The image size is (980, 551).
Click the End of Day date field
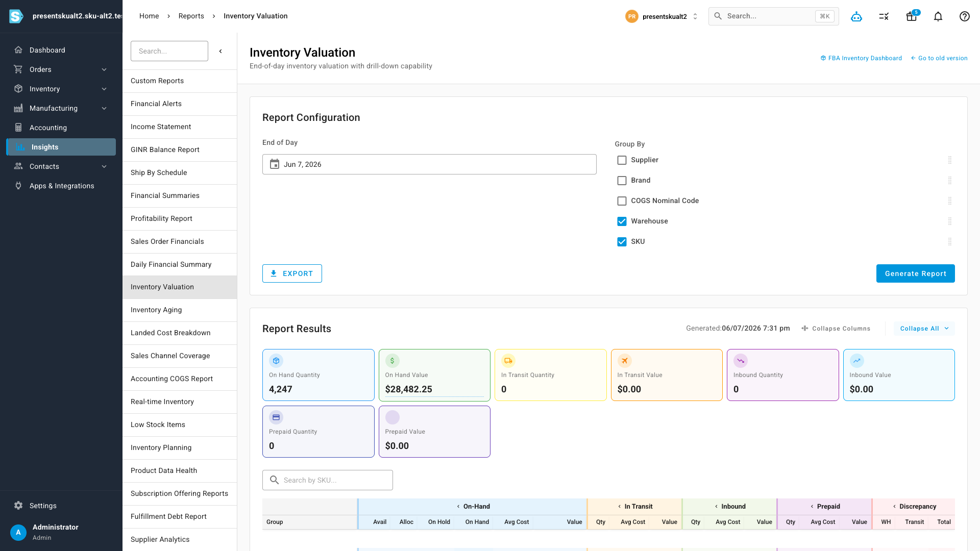pos(429,164)
